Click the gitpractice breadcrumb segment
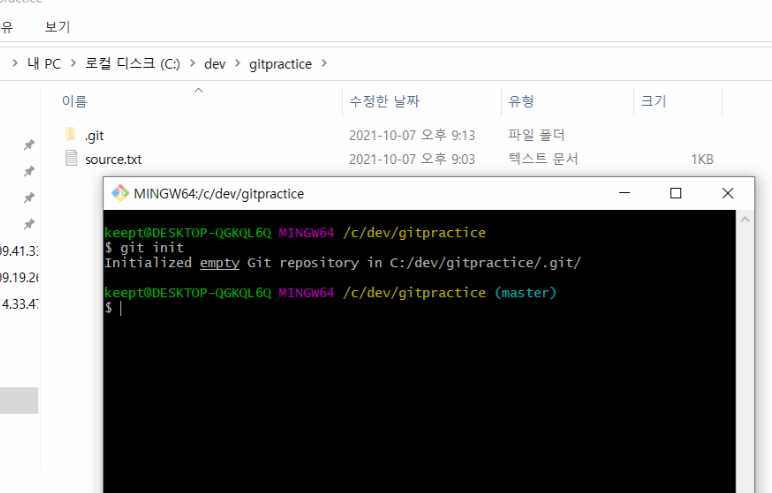772x493 pixels. [280, 64]
